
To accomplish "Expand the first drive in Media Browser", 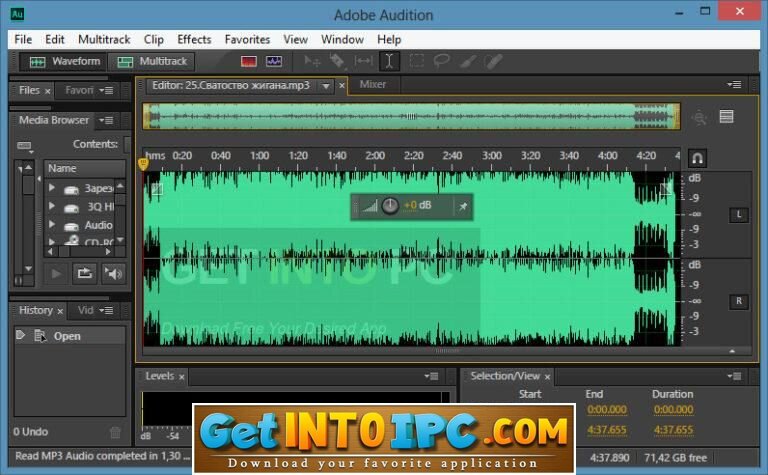I will [51, 188].
